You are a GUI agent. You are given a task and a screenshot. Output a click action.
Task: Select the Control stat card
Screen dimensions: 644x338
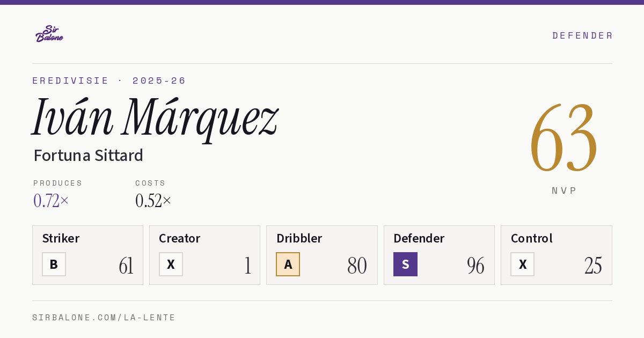(x=557, y=255)
